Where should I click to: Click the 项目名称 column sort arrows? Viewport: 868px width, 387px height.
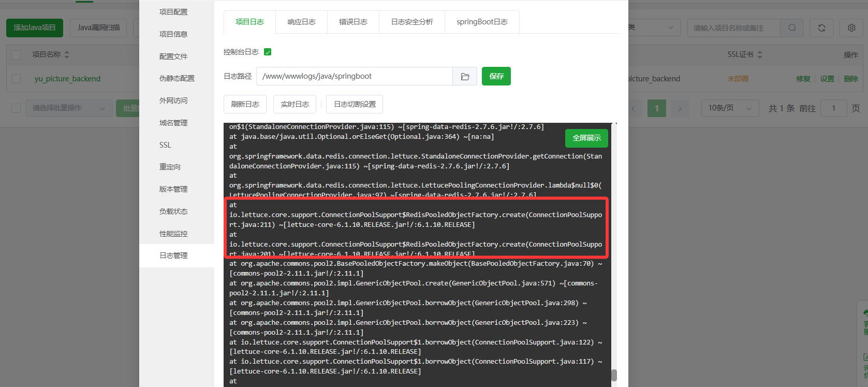(67, 54)
